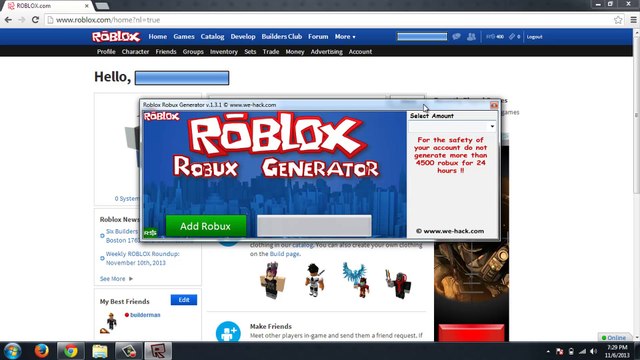Open the Chrome menu icon
The width and height of the screenshot is (640, 360).
633,20
